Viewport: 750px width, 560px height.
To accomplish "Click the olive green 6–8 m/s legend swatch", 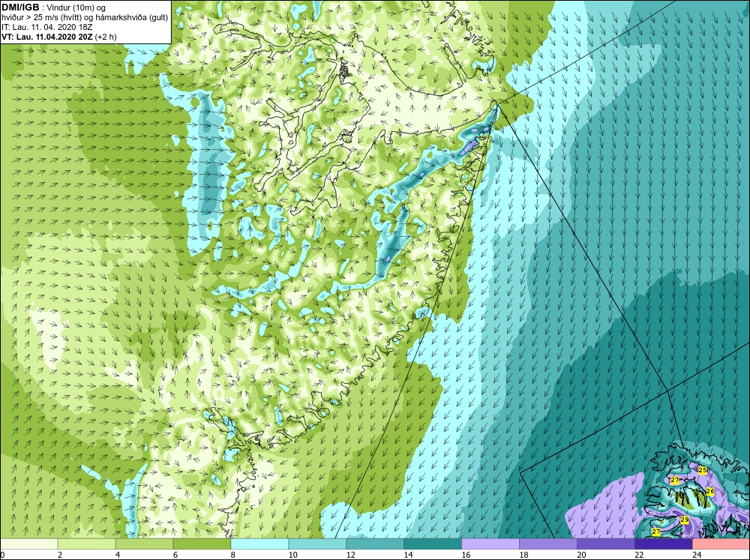I will tap(202, 544).
